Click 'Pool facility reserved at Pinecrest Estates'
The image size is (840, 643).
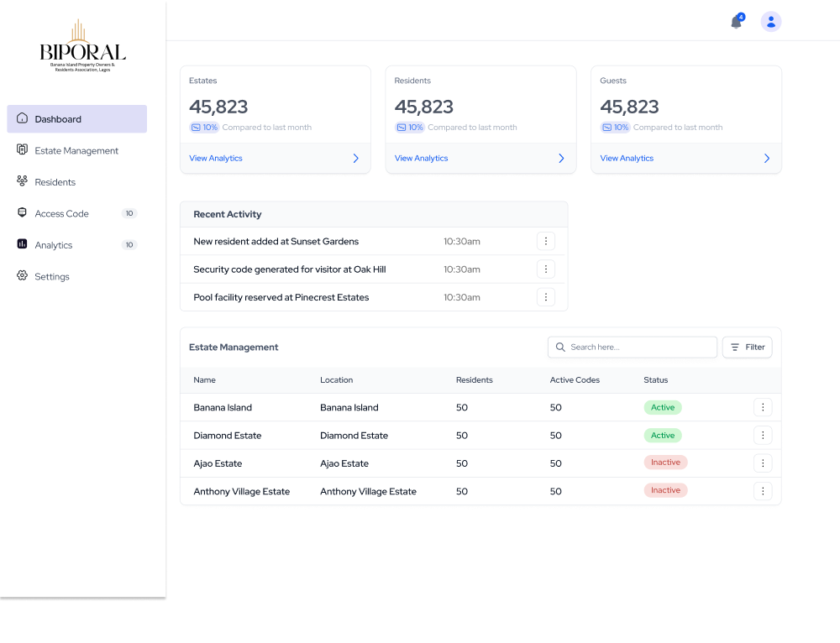(281, 297)
